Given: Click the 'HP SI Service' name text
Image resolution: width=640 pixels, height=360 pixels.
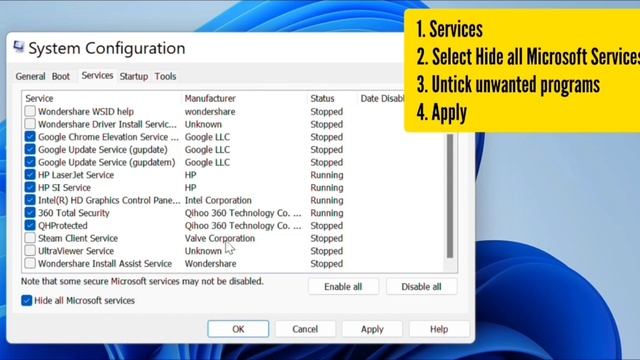Looking at the screenshot, I should [x=64, y=187].
